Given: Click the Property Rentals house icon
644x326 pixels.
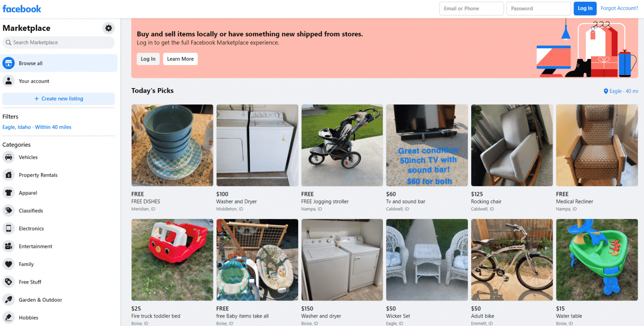Looking at the screenshot, I should 8,175.
